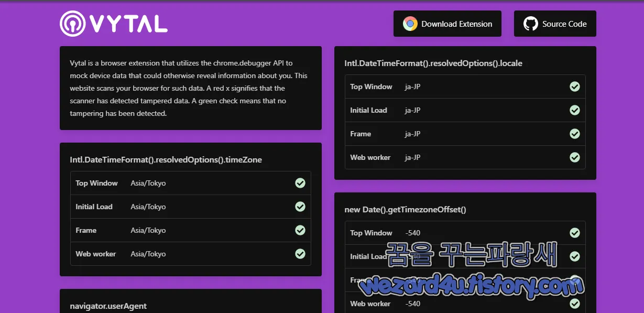This screenshot has width=644, height=313.
Task: Click green check for getTimezoneOffset Web worker row
Action: click(575, 304)
